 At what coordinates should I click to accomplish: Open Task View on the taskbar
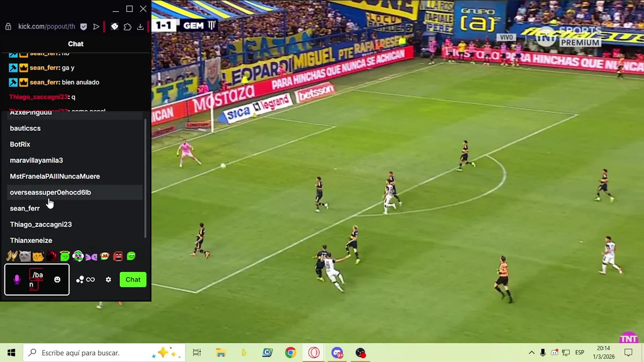coord(197,353)
